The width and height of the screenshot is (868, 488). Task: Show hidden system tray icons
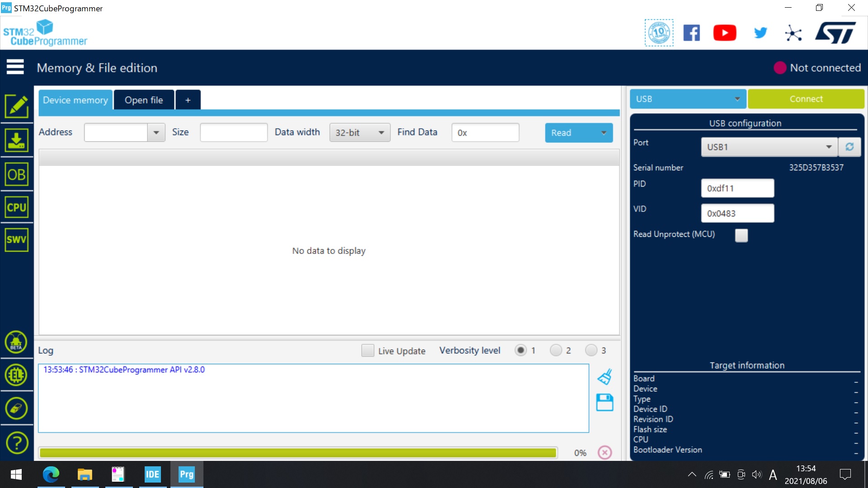692,474
